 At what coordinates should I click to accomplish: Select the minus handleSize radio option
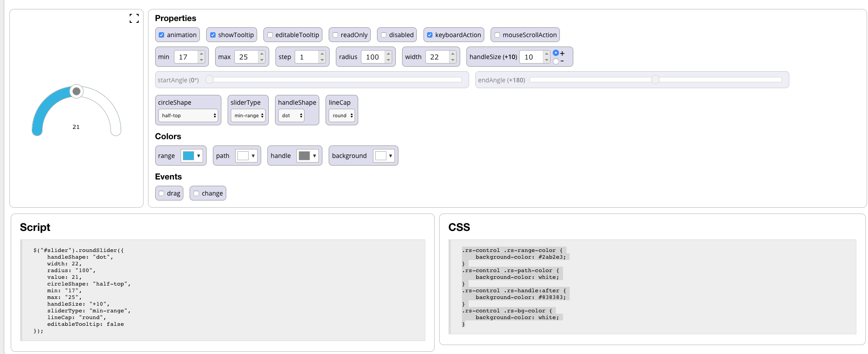(x=556, y=61)
